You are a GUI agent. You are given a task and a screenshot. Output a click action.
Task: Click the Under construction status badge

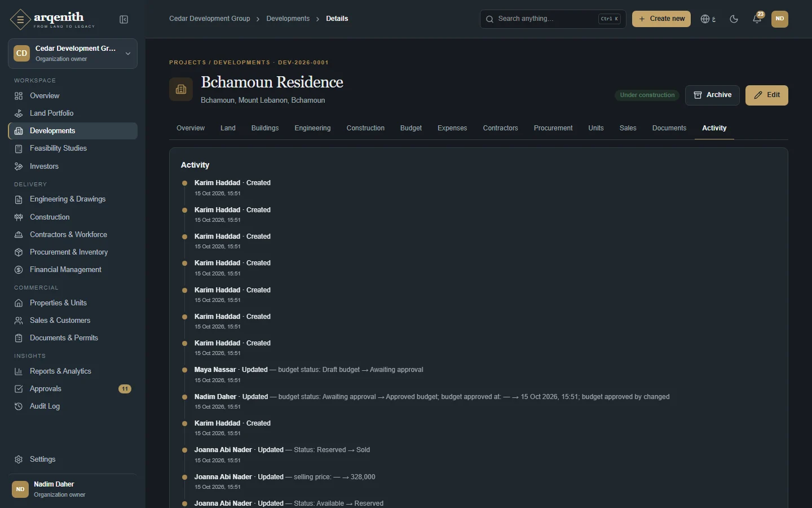647,95
